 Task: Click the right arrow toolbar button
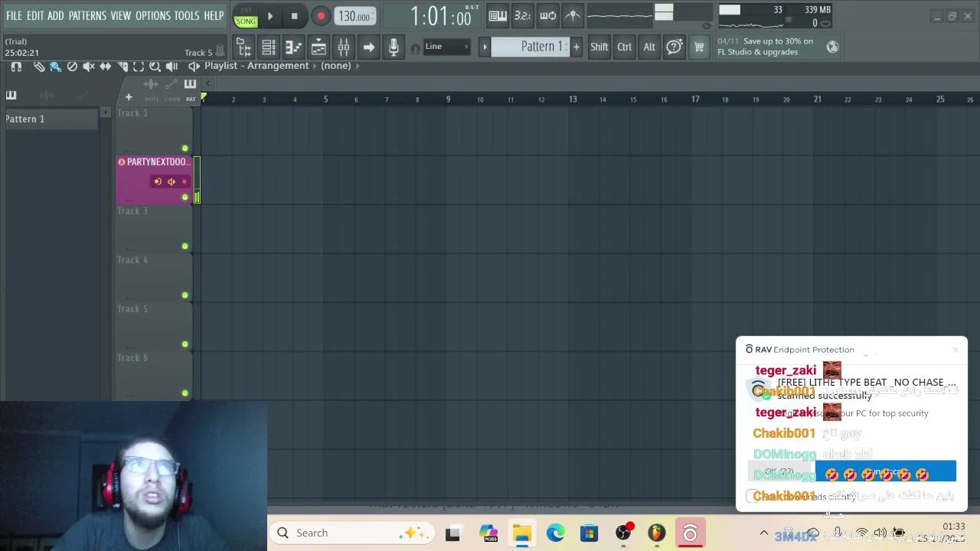tap(368, 47)
